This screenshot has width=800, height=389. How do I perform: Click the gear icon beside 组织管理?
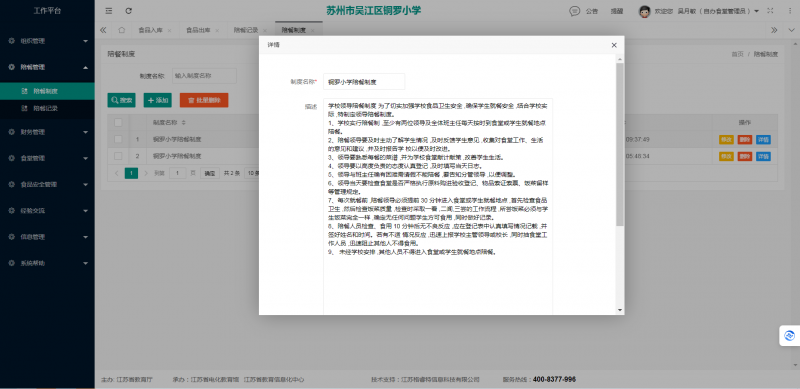(11, 40)
